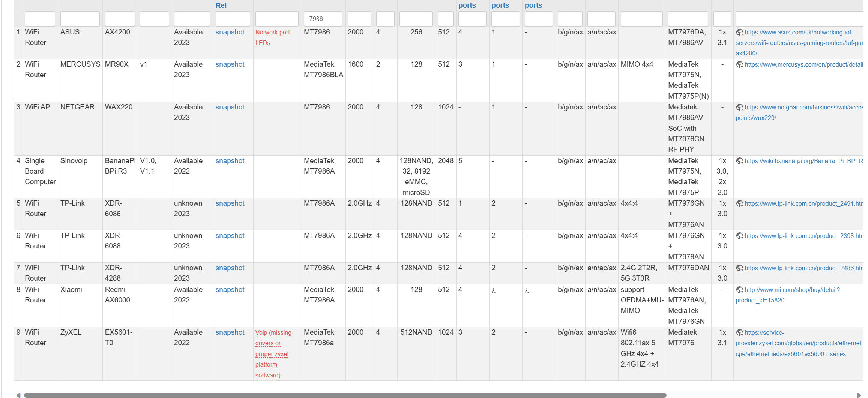Screen dimensions: 868x398
Task: Open the snapshot link for ZyXEL EX5601-T0
Action: pyautogui.click(x=230, y=332)
